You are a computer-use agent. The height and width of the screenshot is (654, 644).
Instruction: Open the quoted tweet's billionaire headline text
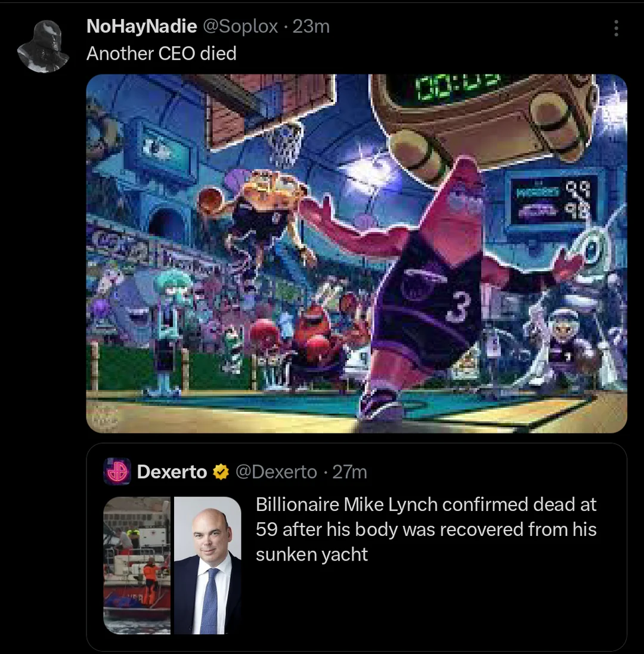pos(426,529)
